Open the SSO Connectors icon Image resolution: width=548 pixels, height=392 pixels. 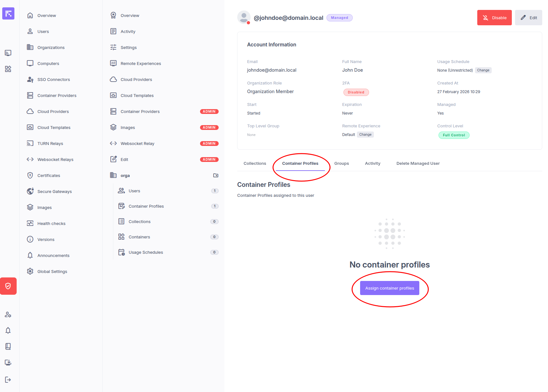[30, 79]
